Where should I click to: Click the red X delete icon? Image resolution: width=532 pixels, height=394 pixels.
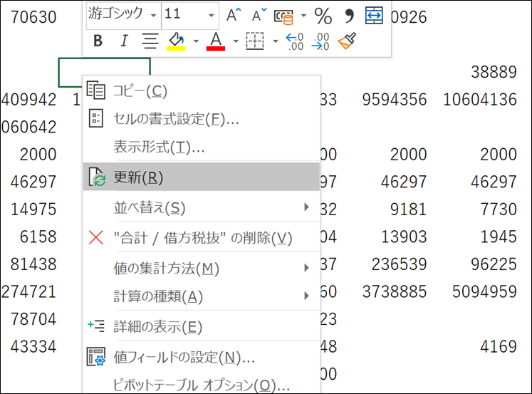96,237
